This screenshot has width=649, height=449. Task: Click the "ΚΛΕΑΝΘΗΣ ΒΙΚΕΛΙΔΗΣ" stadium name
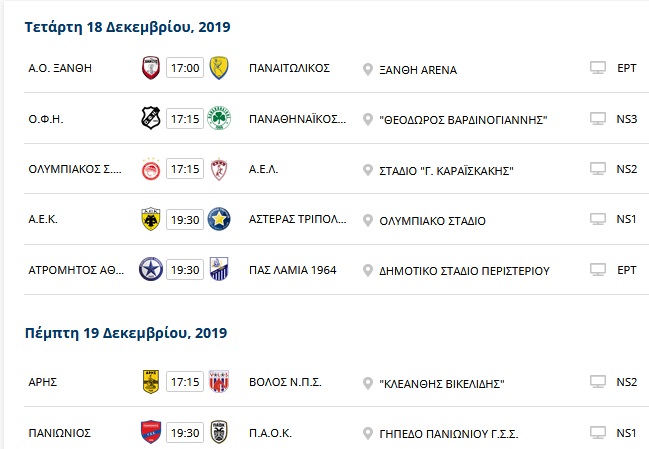point(442,384)
